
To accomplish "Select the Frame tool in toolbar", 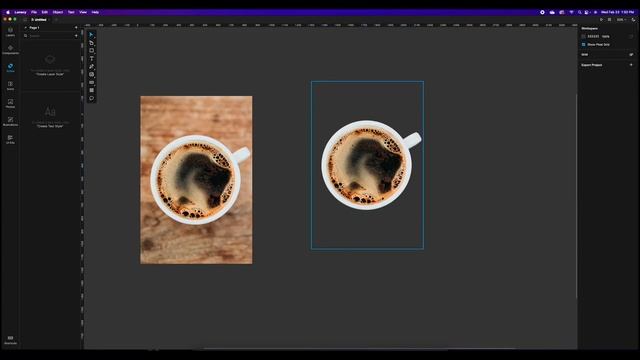I will click(x=91, y=82).
